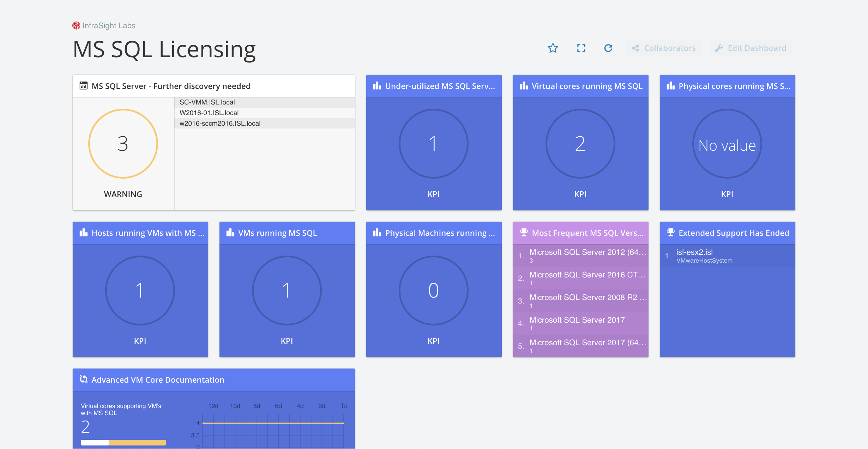Image resolution: width=868 pixels, height=449 pixels.
Task: Click Virtual cores supporting VM's label
Action: (121, 409)
